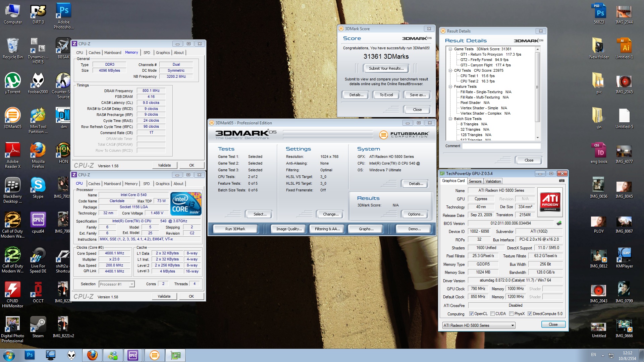Toggle the OpenCL checkbox in GPU-Z
This screenshot has height=362, width=644.
click(471, 314)
